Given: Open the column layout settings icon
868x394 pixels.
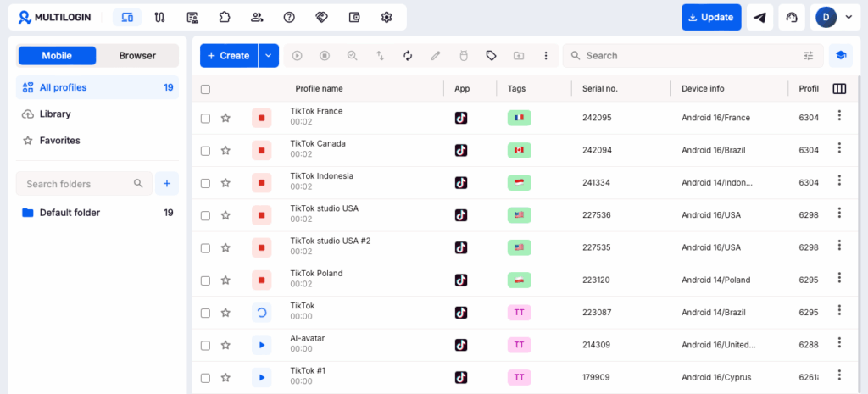Looking at the screenshot, I should (839, 88).
